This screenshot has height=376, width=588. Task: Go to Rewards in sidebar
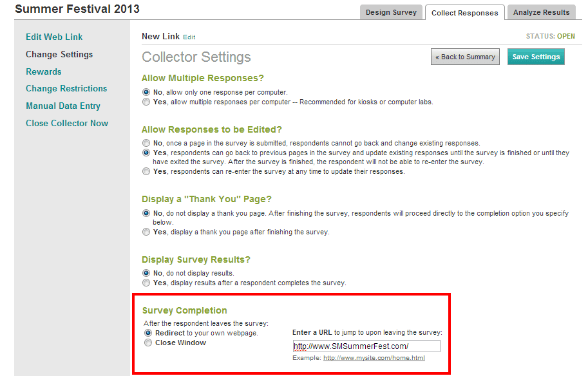pyautogui.click(x=43, y=71)
